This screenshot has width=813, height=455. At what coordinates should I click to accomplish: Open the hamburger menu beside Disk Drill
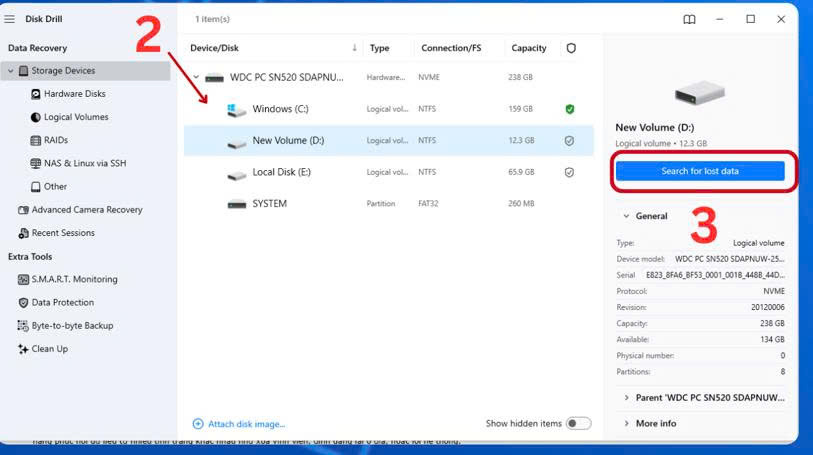click(x=9, y=19)
